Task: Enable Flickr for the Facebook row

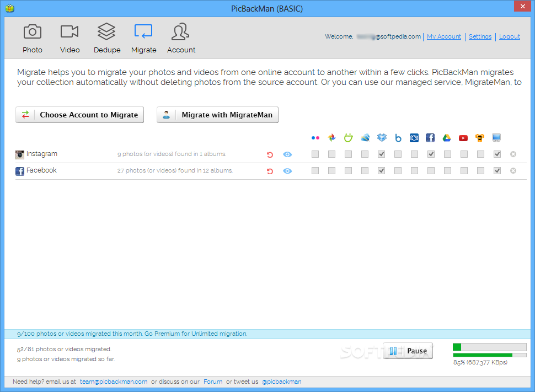Action: tap(315, 170)
